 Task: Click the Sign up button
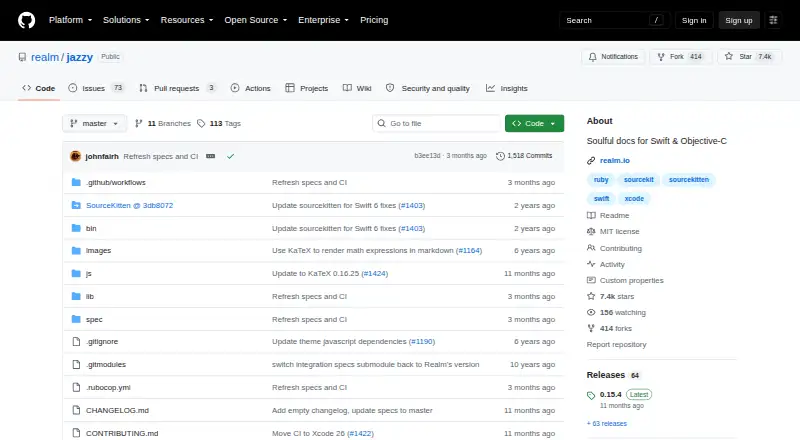(739, 20)
